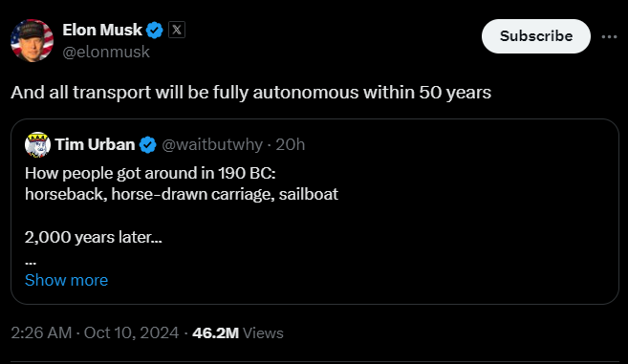View the 46.2M Views count

pos(238,333)
